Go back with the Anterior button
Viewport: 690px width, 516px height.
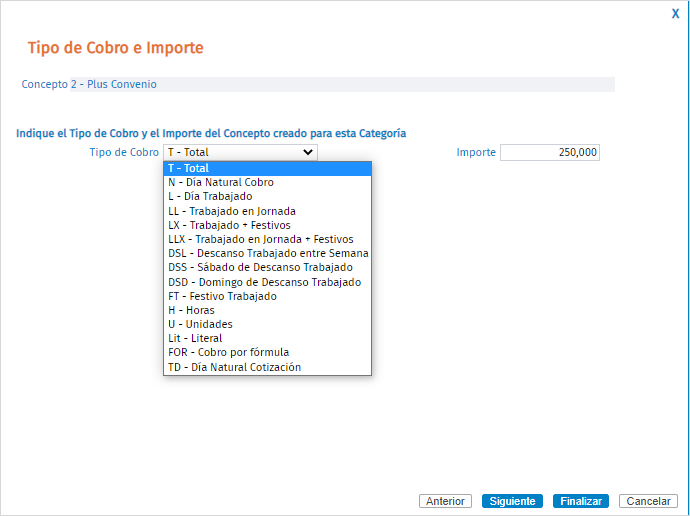(x=445, y=501)
